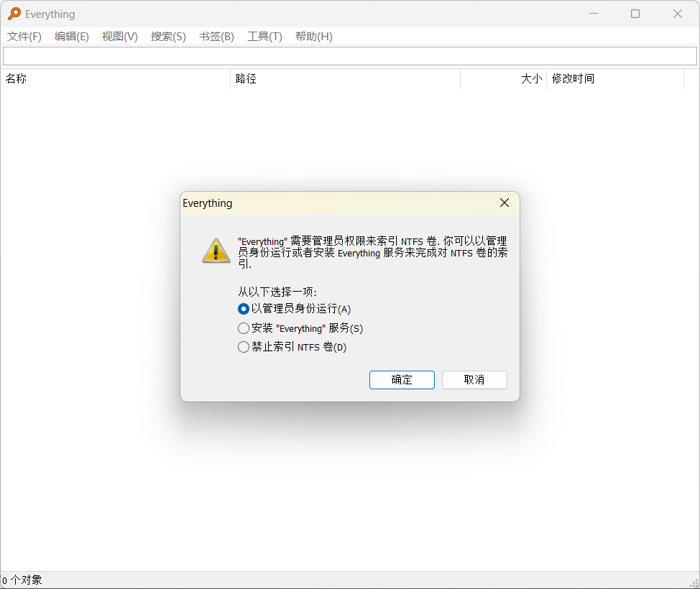Open the 书签(B) menu

(216, 37)
